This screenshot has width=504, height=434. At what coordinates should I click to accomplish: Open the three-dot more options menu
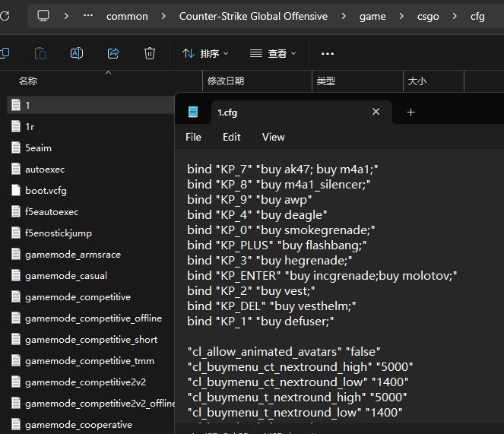point(328,54)
